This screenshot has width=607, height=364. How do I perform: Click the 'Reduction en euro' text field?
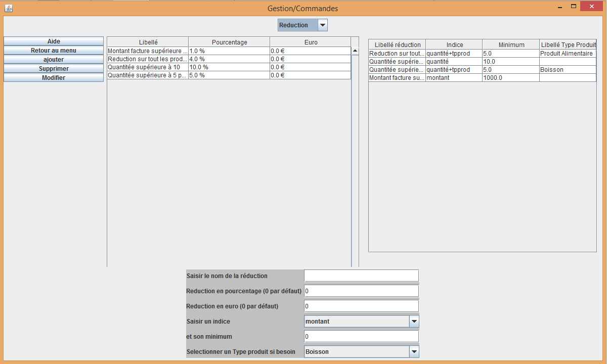(x=361, y=306)
